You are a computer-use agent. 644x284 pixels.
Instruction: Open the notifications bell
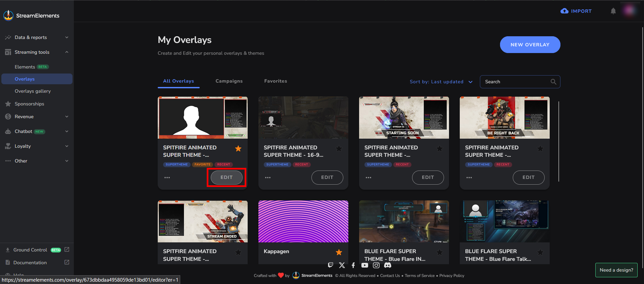613,11
